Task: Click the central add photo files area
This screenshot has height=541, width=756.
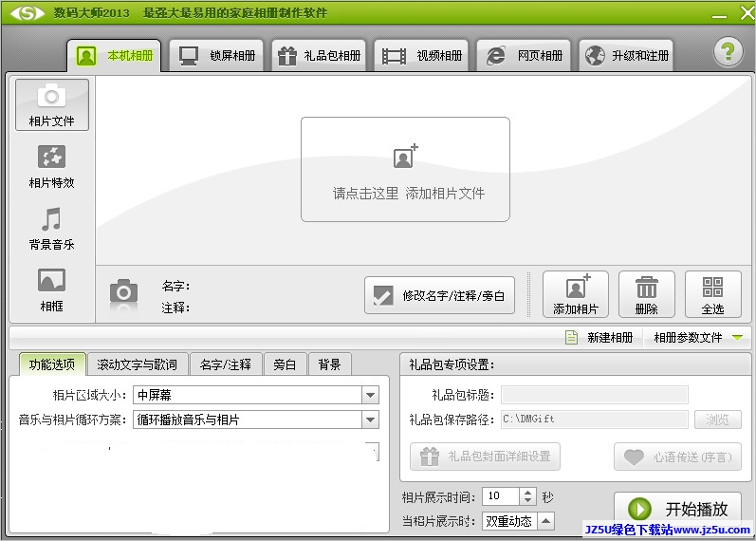Action: click(406, 169)
